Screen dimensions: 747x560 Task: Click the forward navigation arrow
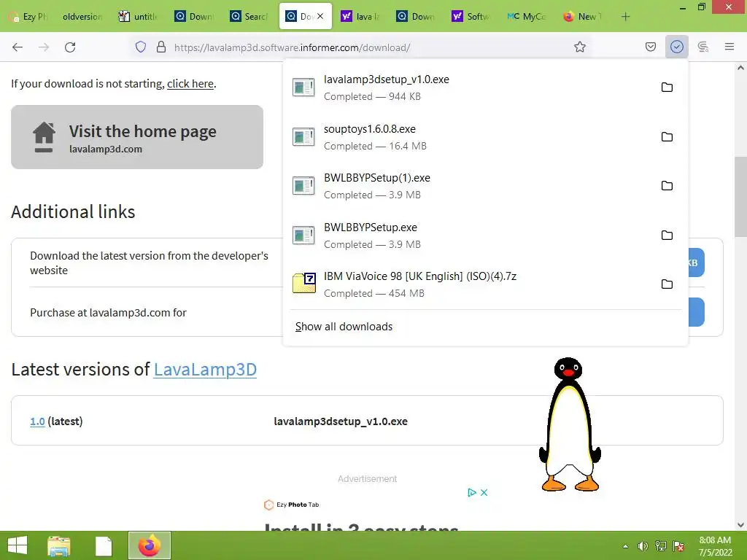coord(44,47)
